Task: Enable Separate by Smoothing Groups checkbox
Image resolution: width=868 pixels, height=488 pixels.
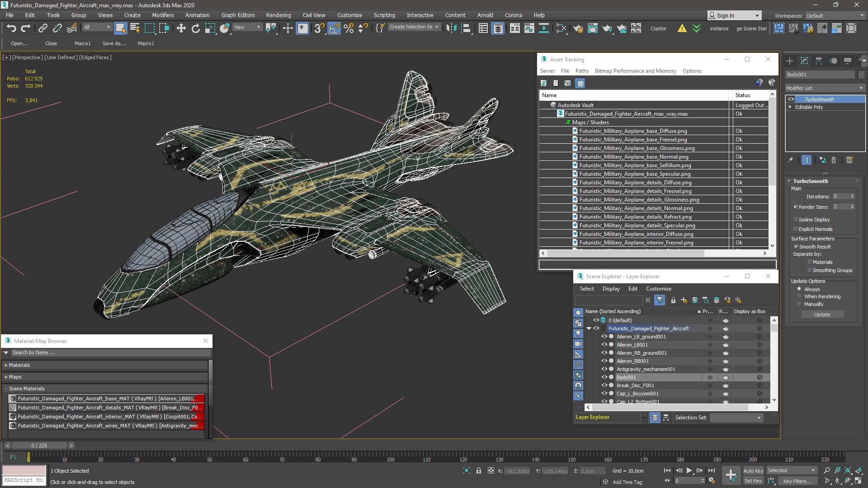Action: (x=809, y=270)
